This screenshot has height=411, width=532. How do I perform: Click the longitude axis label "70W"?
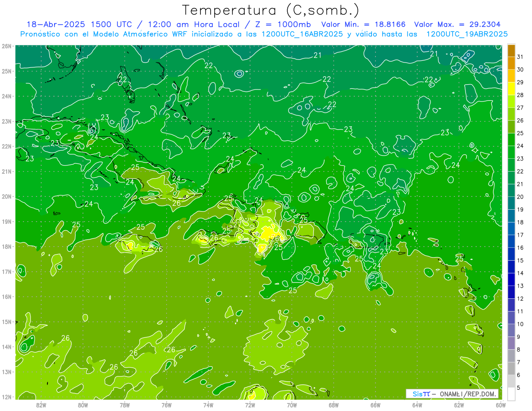point(292,405)
